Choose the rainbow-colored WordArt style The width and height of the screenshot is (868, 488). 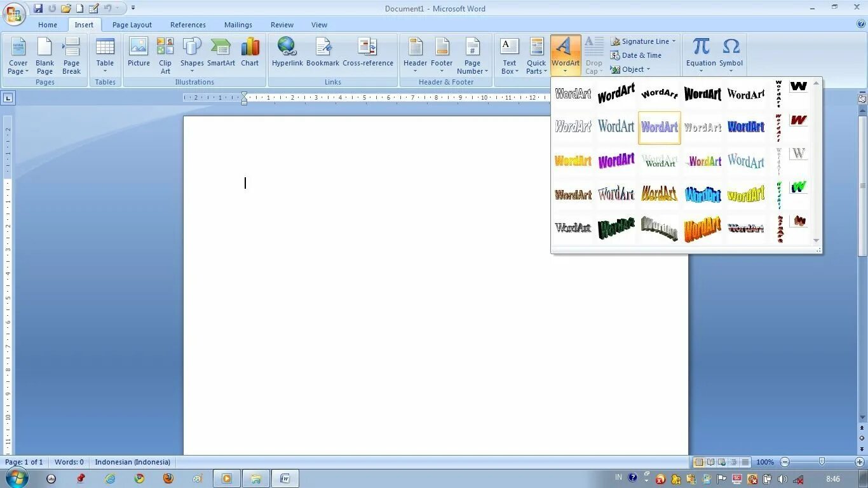click(703, 161)
